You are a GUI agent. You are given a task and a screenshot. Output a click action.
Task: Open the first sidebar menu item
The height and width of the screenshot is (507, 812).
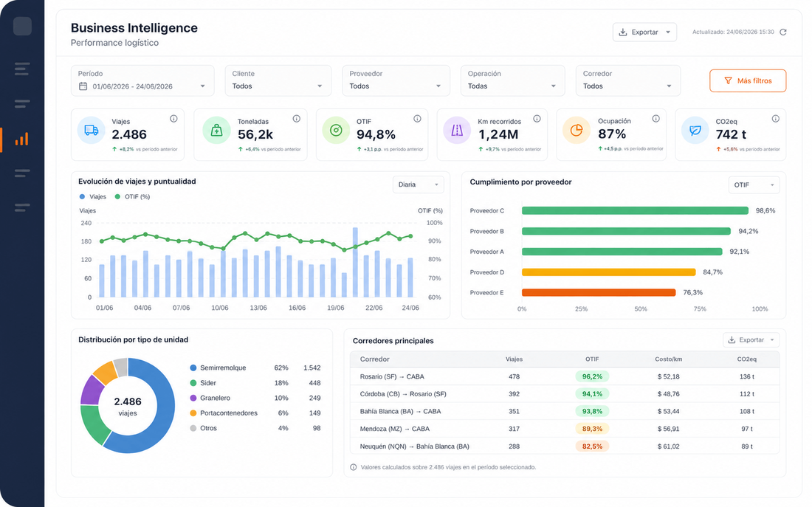(x=21, y=69)
